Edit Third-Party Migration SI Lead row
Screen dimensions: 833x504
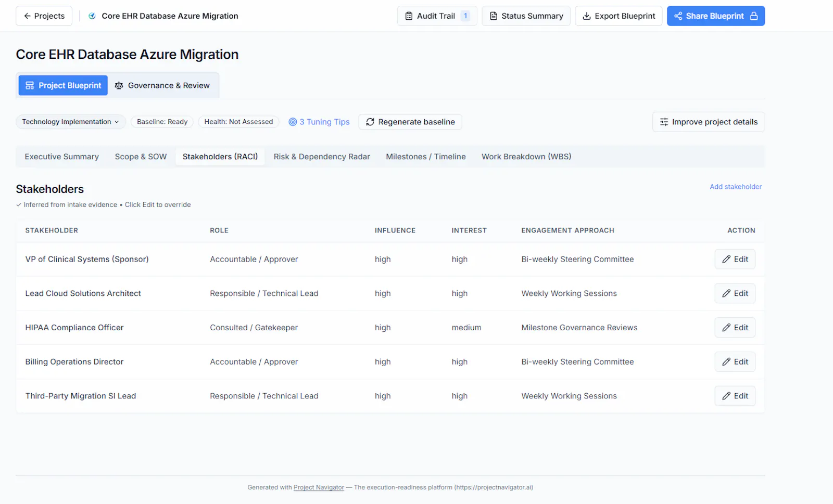coord(735,396)
